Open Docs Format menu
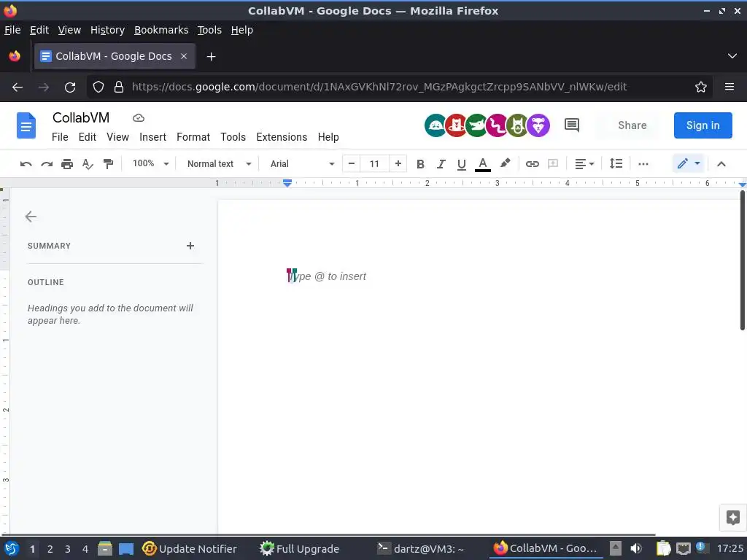 (x=193, y=137)
